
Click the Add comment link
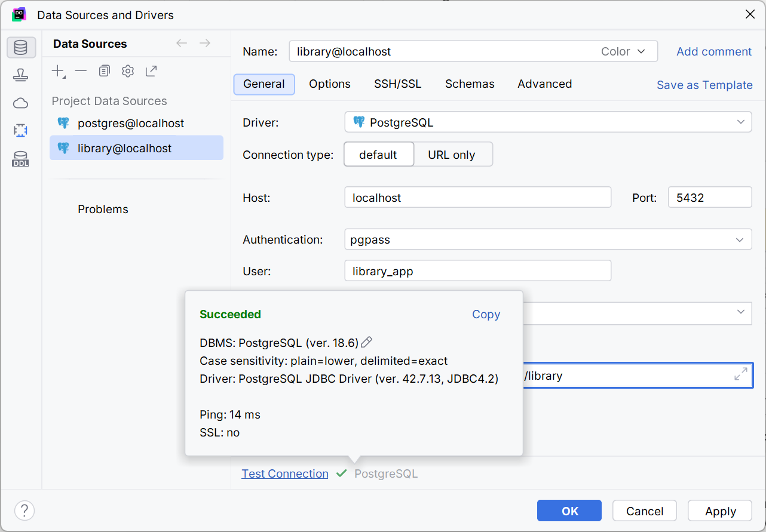click(x=714, y=51)
